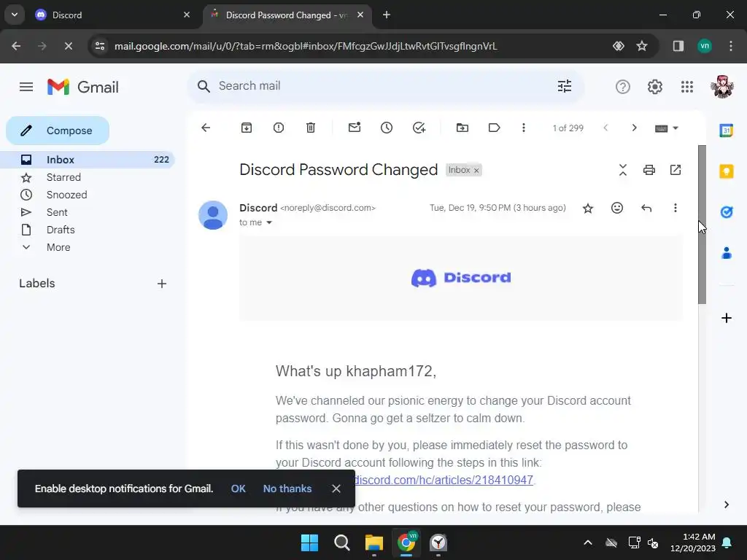Remove the Inbox label chip

click(476, 171)
